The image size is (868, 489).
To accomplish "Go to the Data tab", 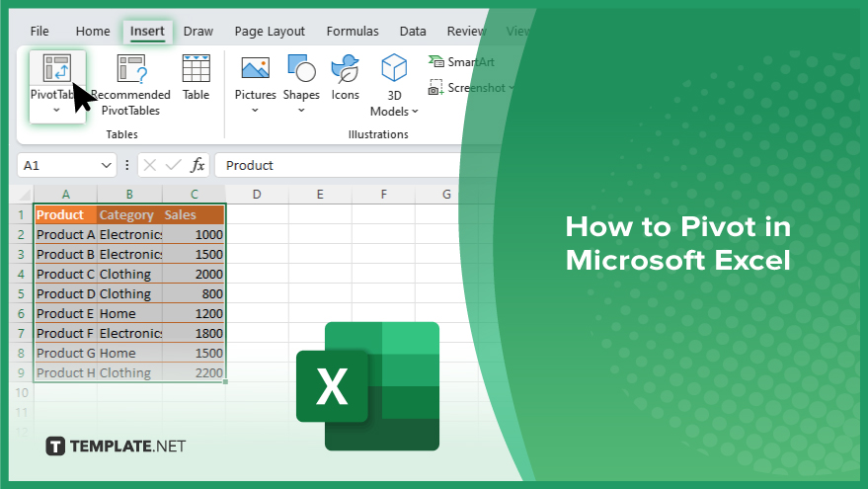I will pyautogui.click(x=413, y=31).
